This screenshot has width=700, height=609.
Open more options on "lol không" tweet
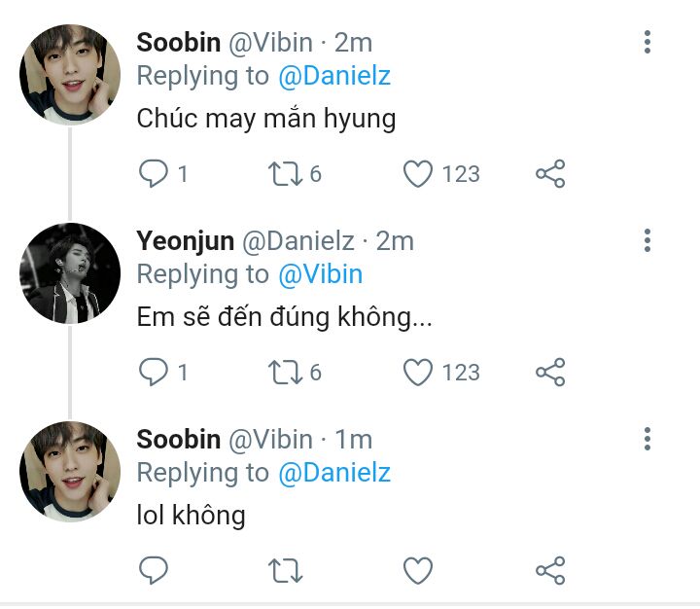pyautogui.click(x=647, y=439)
